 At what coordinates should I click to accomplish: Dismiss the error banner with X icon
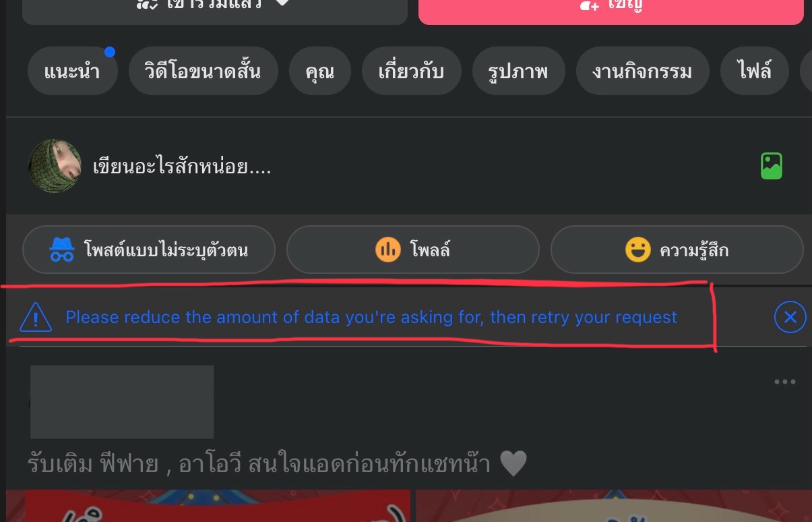[790, 317]
